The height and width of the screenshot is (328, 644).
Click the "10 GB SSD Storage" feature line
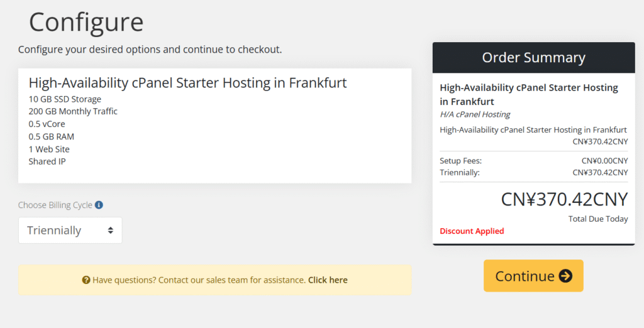point(65,99)
